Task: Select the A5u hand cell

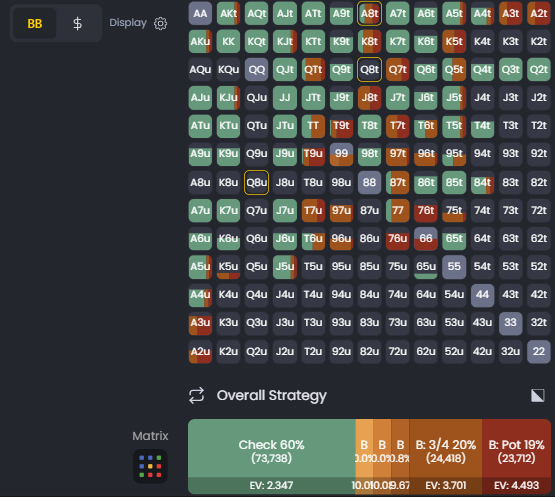Action: pos(200,267)
